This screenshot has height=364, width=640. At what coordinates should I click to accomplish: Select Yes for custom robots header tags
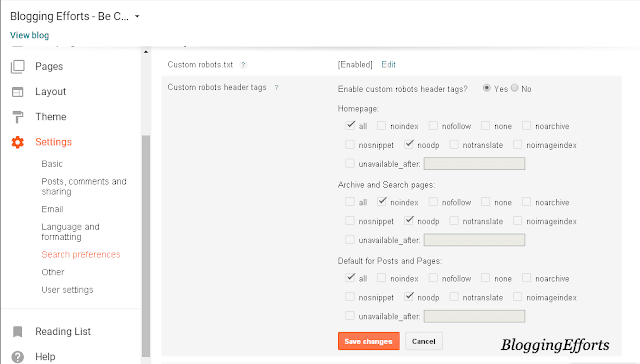pyautogui.click(x=487, y=88)
